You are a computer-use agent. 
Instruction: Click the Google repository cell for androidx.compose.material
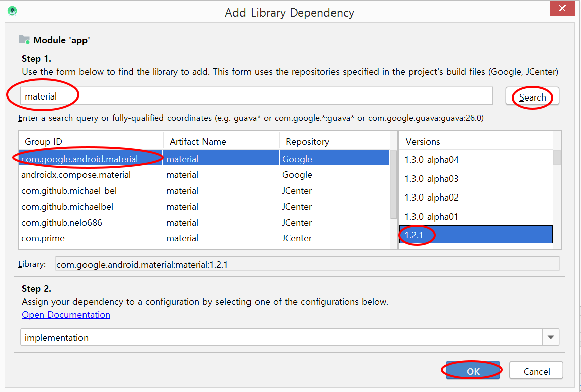(x=297, y=175)
